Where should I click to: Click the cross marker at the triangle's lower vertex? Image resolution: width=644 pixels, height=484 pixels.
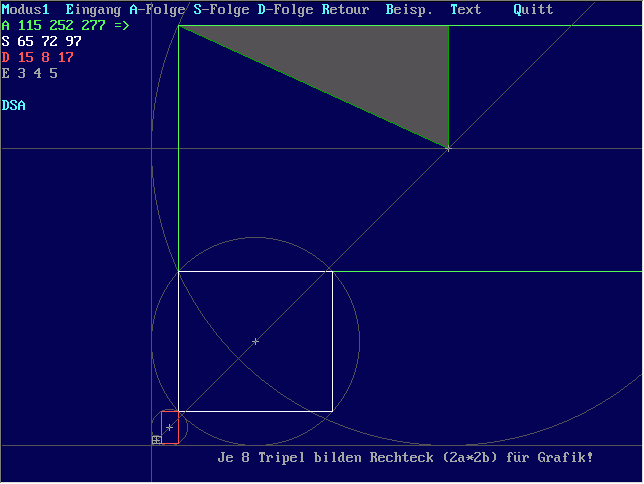point(448,148)
